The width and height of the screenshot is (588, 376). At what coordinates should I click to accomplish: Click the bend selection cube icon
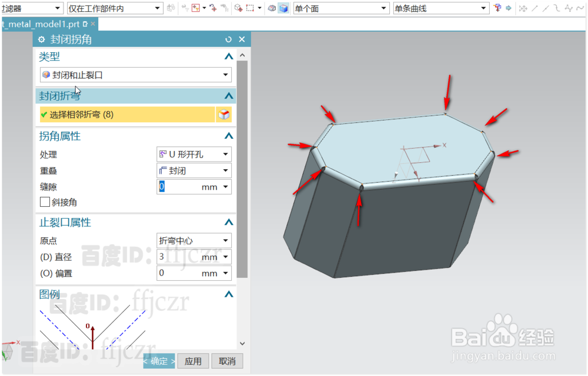coord(224,115)
